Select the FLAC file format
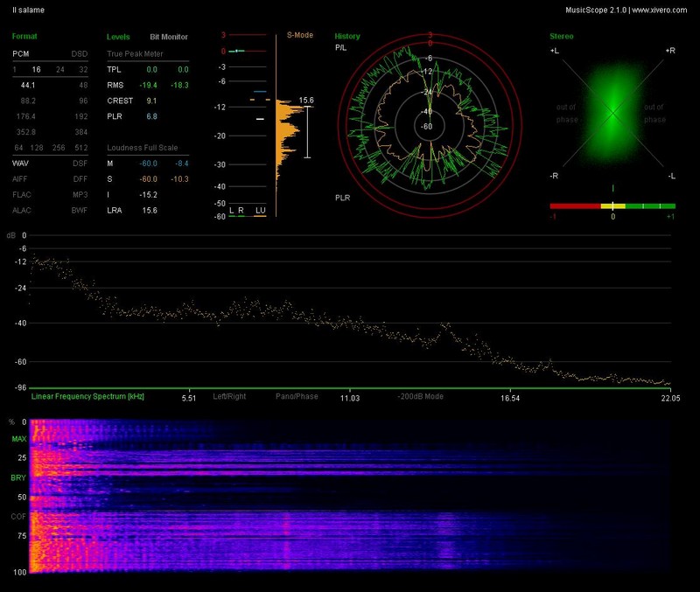Image resolution: width=700 pixels, height=592 pixels. tap(22, 194)
